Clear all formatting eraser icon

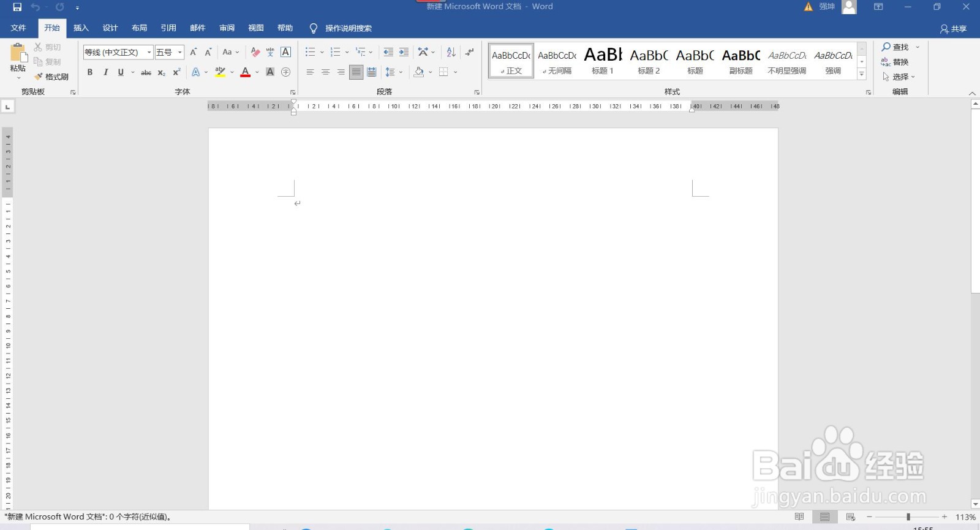click(x=255, y=52)
